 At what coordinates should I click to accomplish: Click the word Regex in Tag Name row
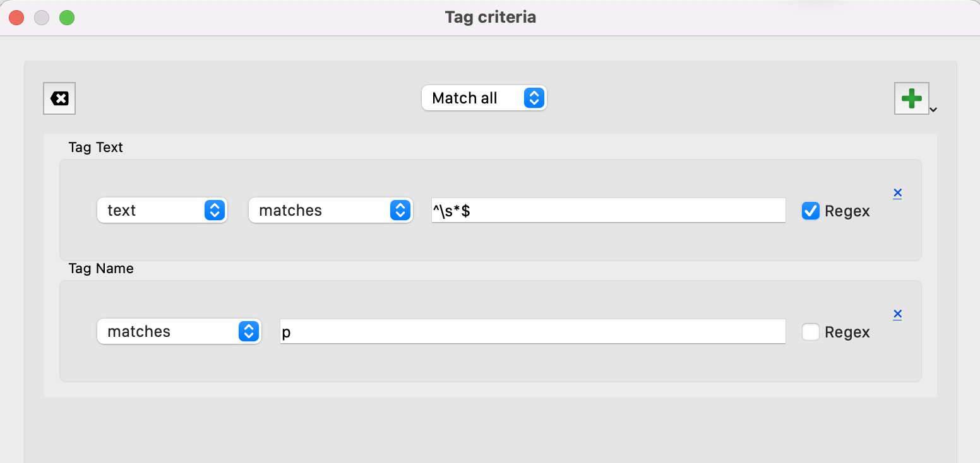tap(847, 332)
